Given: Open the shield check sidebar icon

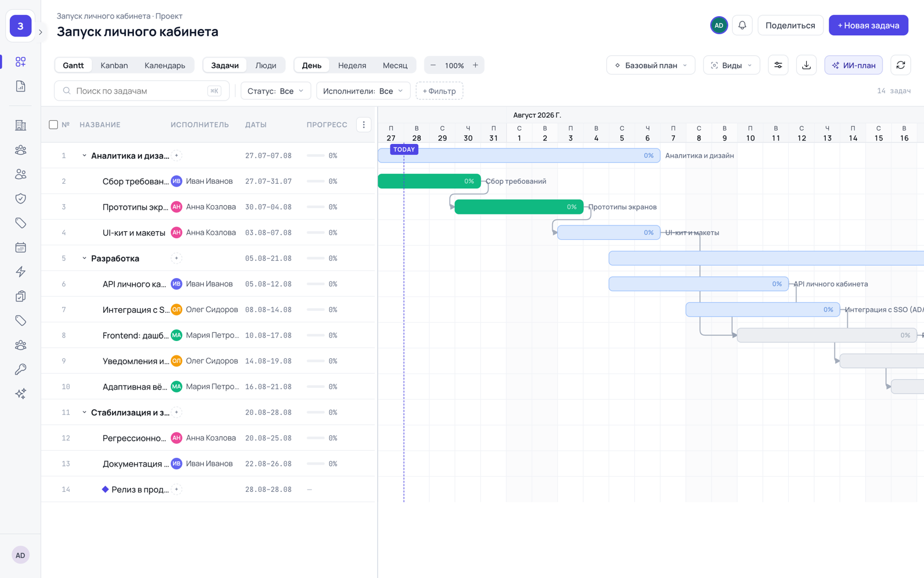Looking at the screenshot, I should pos(21,199).
